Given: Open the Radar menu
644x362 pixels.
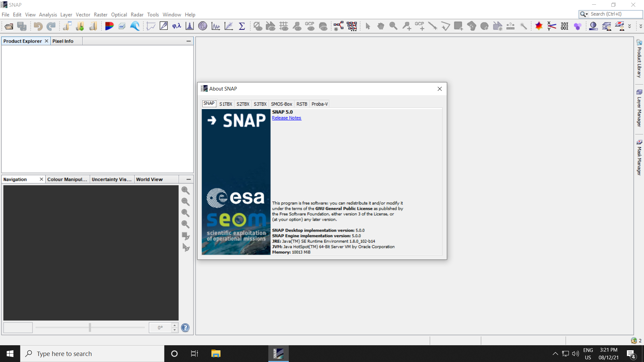Looking at the screenshot, I should 137,14.
